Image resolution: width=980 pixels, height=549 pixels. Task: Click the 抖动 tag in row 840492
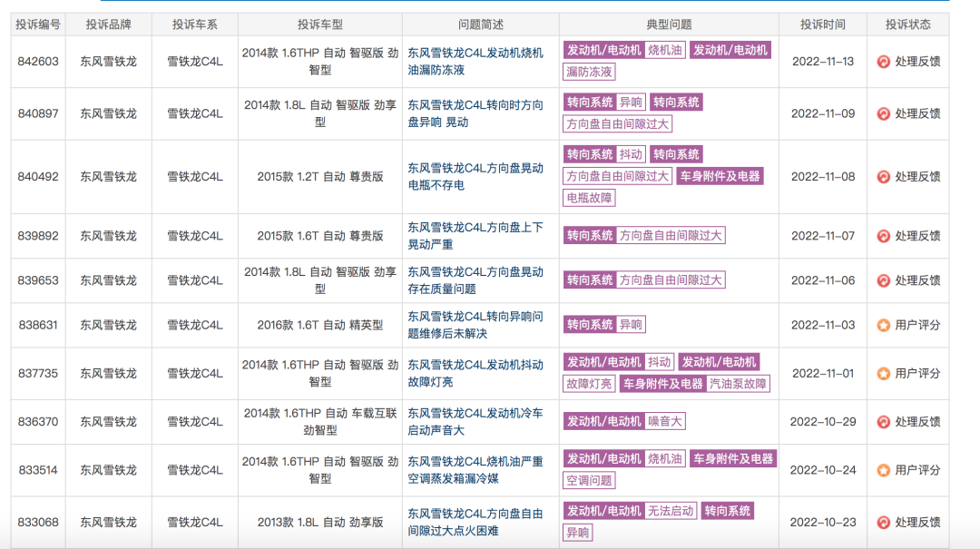tap(631, 154)
